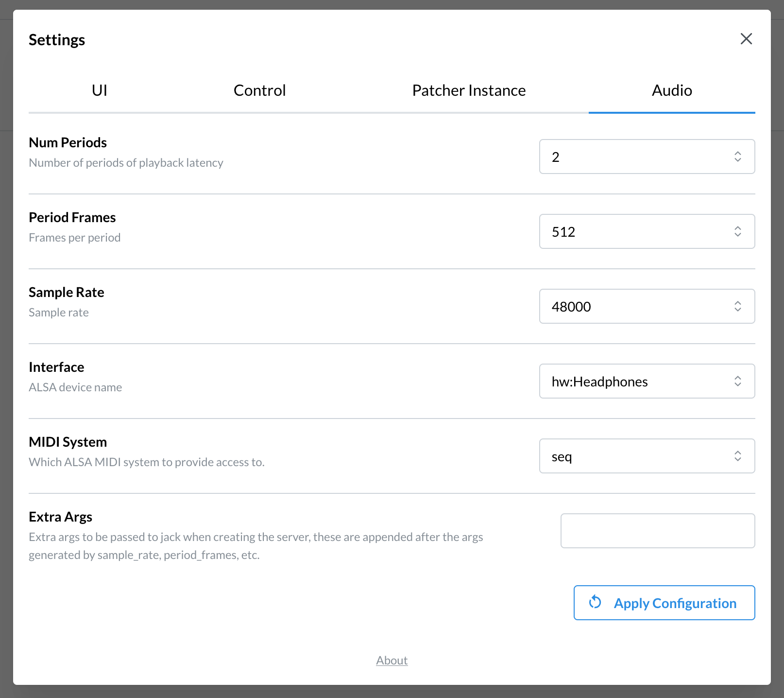Click the 'MIDI System' heading
The width and height of the screenshot is (784, 698).
click(68, 442)
